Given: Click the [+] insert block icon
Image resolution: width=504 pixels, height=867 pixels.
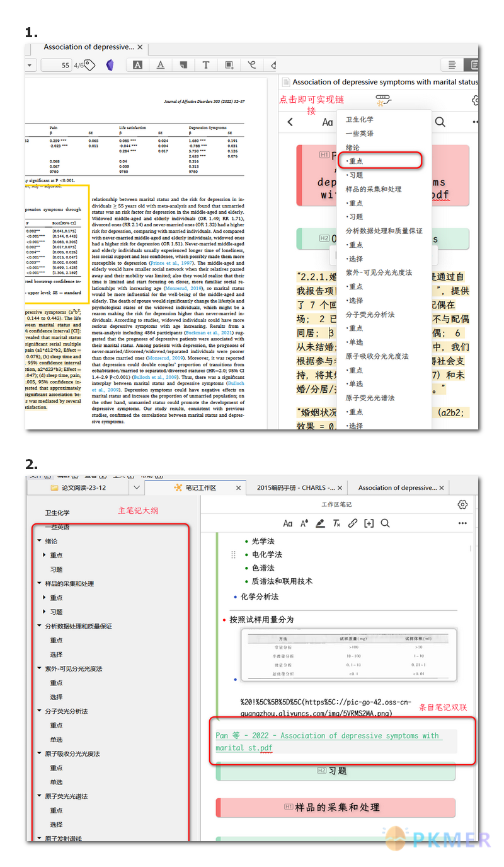Looking at the screenshot, I should (369, 523).
